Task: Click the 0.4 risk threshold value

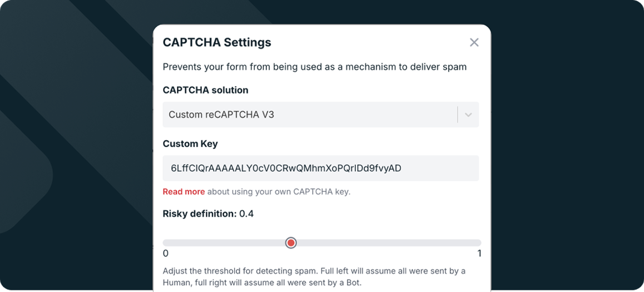Action: coord(246,214)
